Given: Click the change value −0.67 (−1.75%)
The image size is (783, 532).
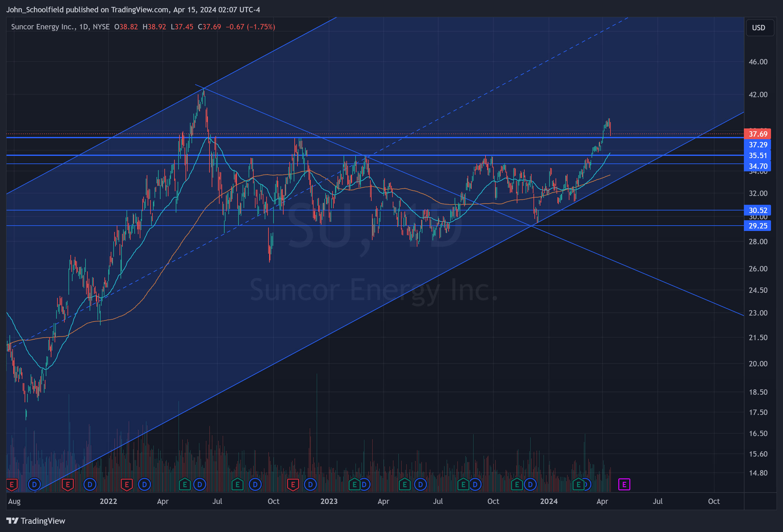Looking at the screenshot, I should point(250,27).
